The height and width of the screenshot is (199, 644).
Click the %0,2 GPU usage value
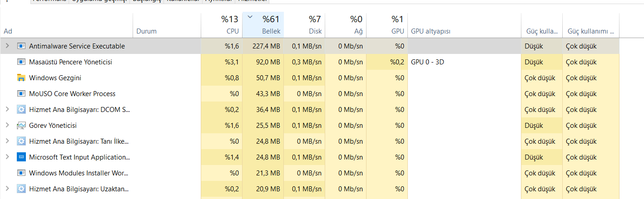click(x=397, y=62)
